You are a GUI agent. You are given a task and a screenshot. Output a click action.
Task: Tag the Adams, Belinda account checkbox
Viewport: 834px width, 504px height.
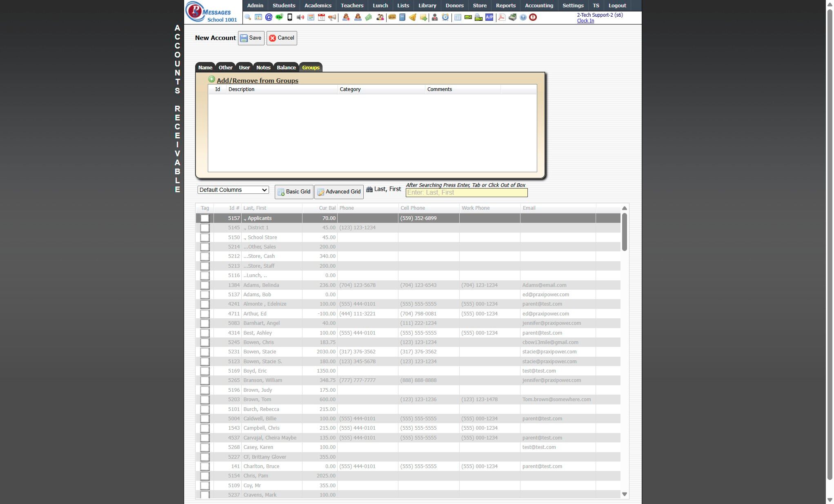(x=205, y=285)
